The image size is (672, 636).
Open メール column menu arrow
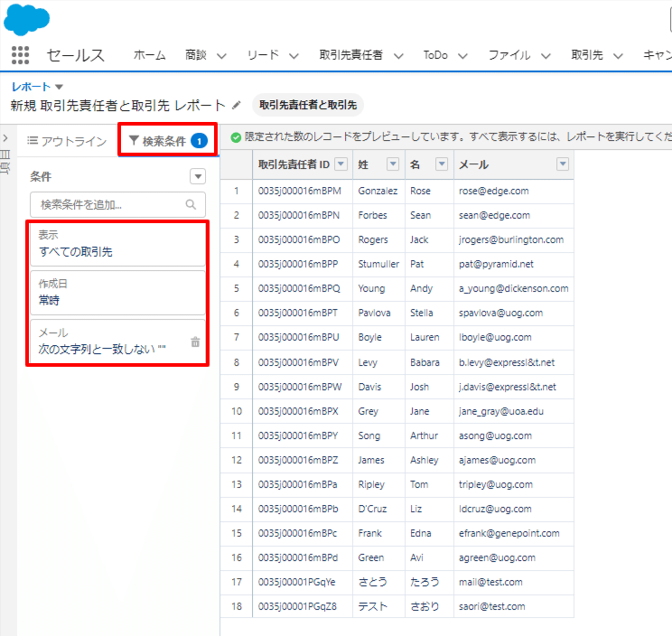point(563,164)
